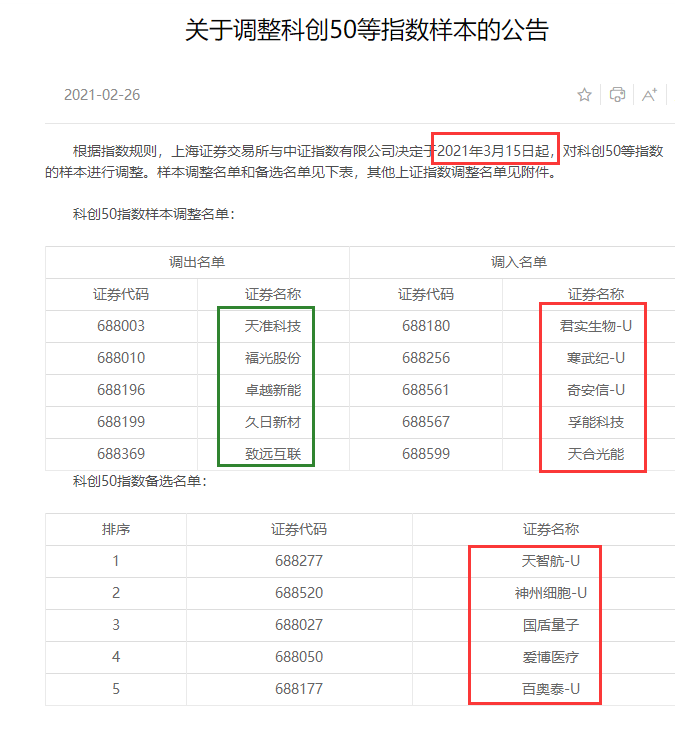This screenshot has height=734, width=675.
Task: Click the stock name 天智航-U
Action: click(x=550, y=561)
